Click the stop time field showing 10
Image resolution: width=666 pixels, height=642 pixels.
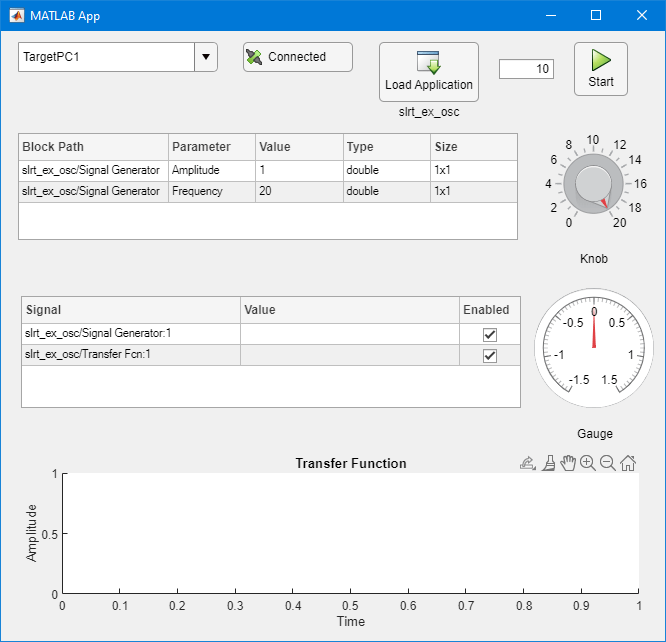tap(526, 69)
